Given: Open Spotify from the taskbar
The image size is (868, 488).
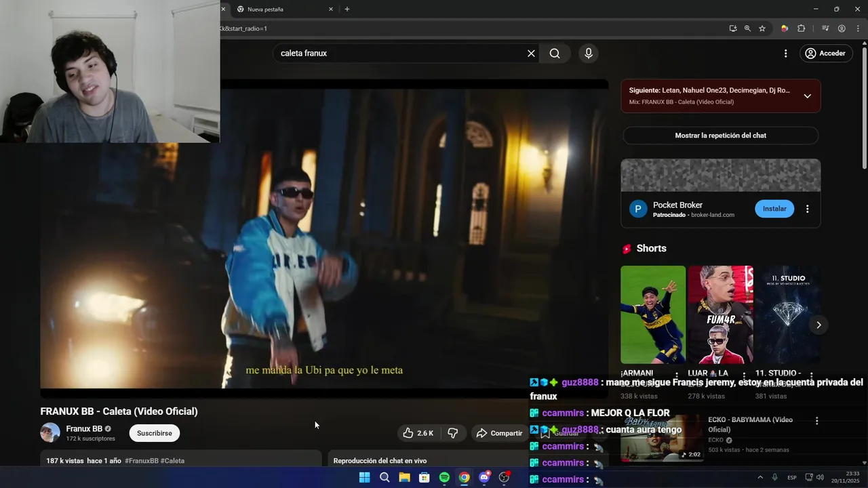Looking at the screenshot, I should 444,477.
